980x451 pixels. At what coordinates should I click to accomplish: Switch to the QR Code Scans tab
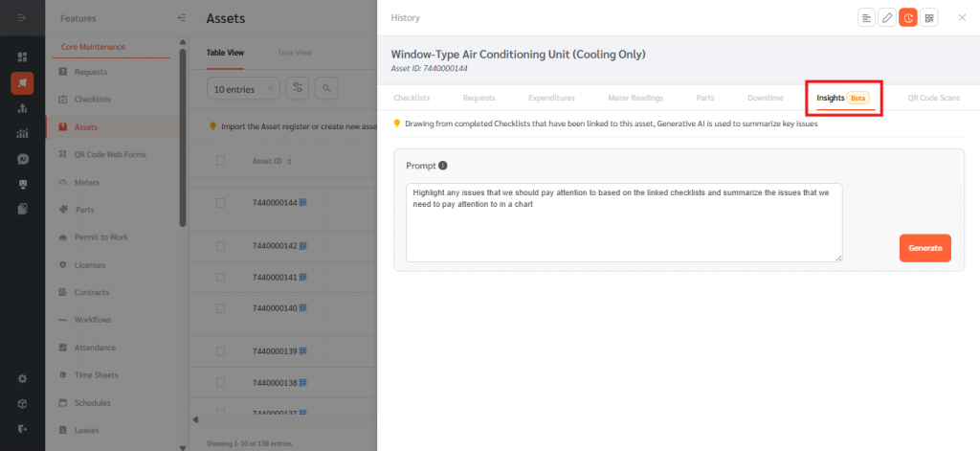(933, 98)
